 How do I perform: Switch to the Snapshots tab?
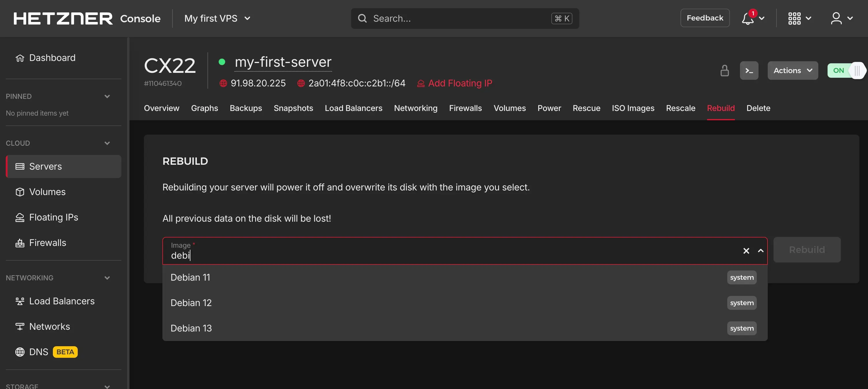click(293, 108)
